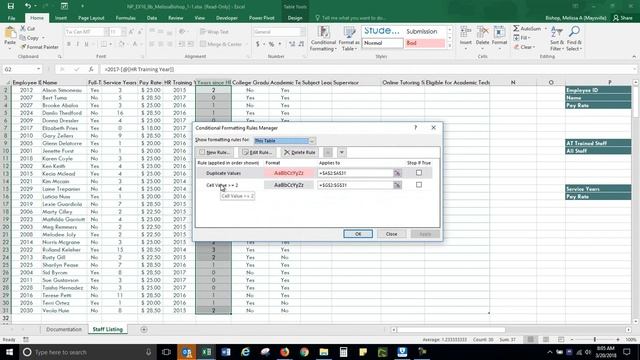Click the Windows search box in taskbar
Image resolution: width=640 pixels, height=360 pixels.
pyautogui.click(x=88, y=352)
